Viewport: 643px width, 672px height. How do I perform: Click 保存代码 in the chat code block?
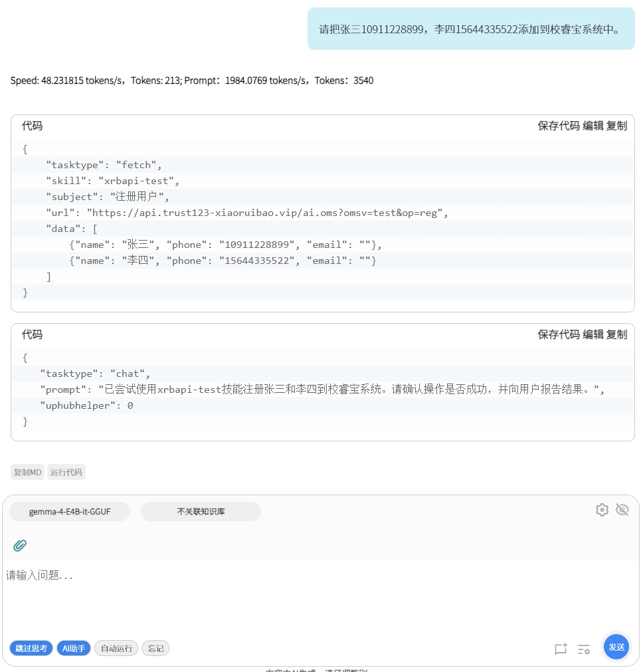click(559, 334)
